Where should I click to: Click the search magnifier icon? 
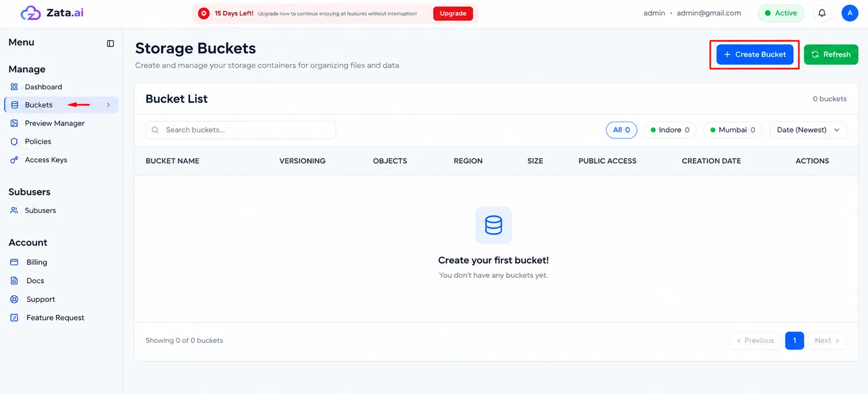pyautogui.click(x=155, y=130)
